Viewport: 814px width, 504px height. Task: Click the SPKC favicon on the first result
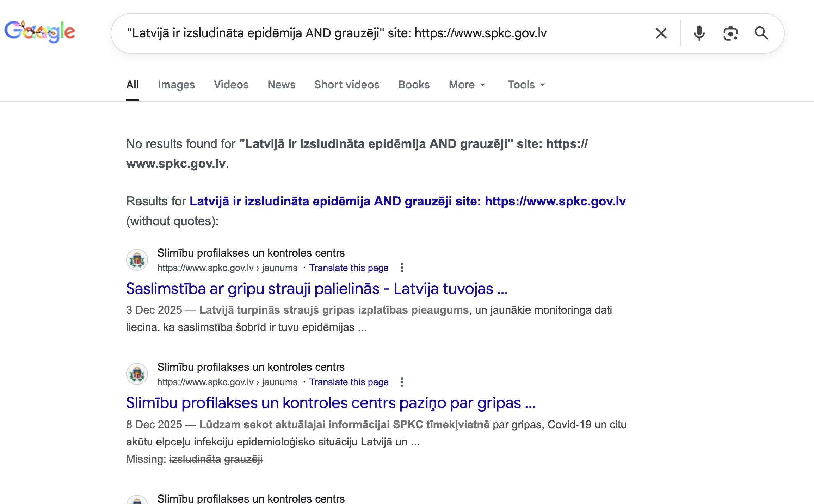(x=137, y=260)
